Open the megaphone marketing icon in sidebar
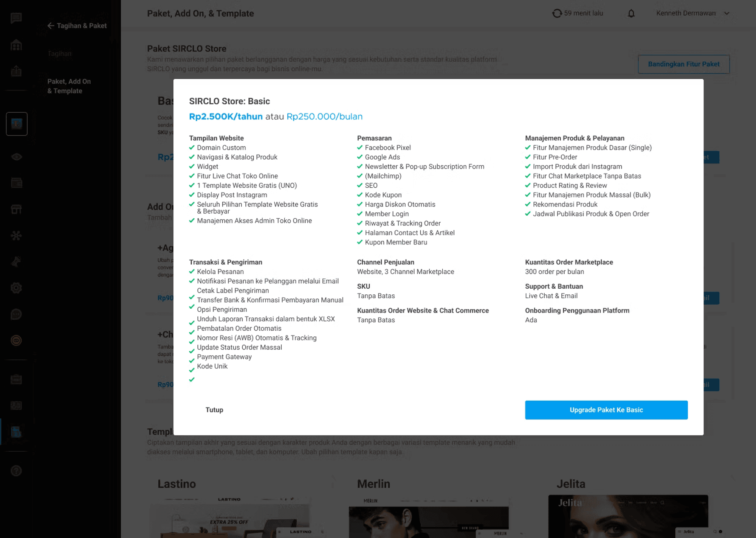Image resolution: width=756 pixels, height=538 pixels. [16, 261]
